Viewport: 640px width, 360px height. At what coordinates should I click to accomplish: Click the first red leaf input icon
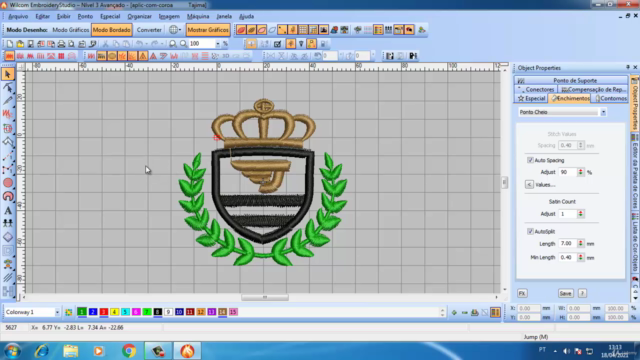(x=241, y=30)
